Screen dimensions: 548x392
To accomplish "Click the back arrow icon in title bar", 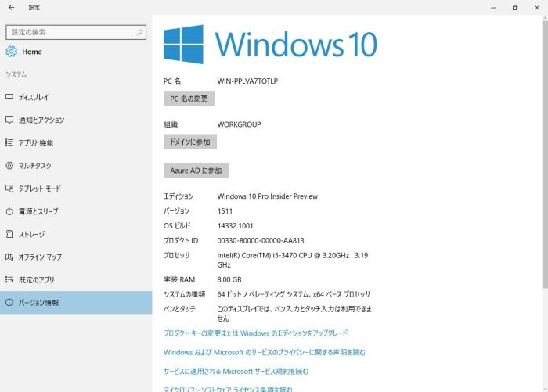I will pos(11,8).
